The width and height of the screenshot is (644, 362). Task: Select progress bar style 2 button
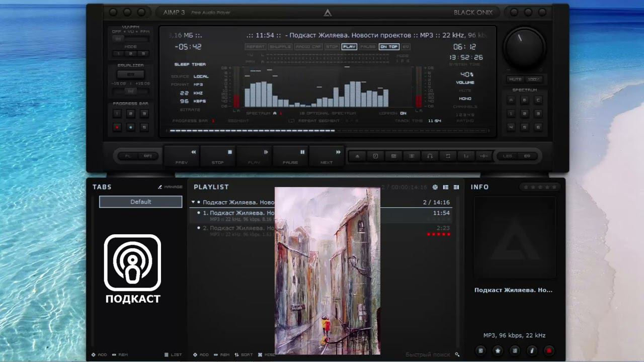[x=131, y=114]
